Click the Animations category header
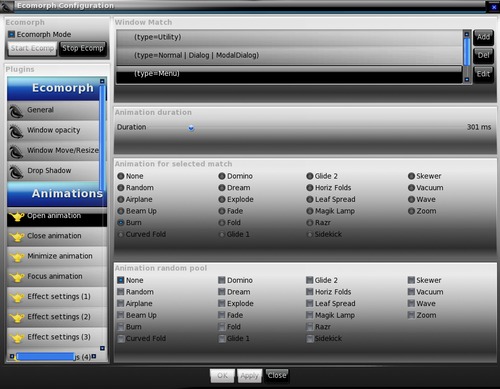 click(57, 194)
